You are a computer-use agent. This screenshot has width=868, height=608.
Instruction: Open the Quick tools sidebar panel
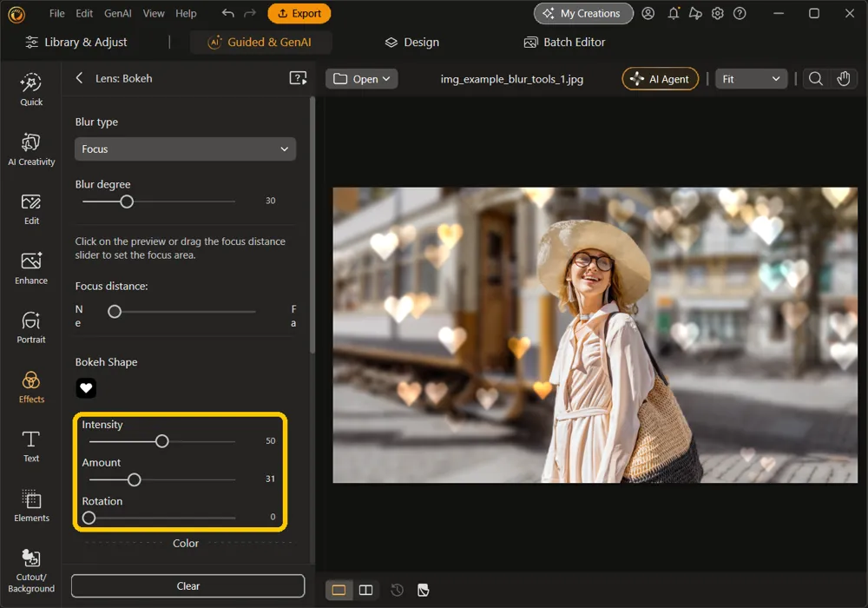pos(31,89)
